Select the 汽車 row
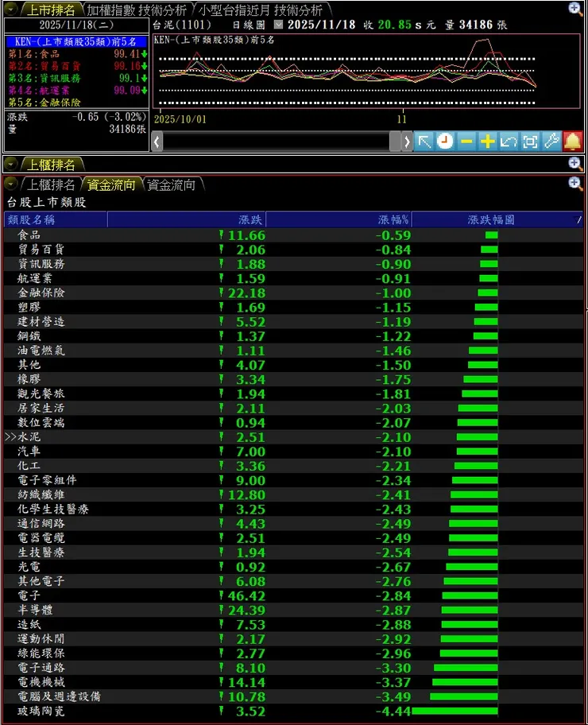 [x=293, y=452]
